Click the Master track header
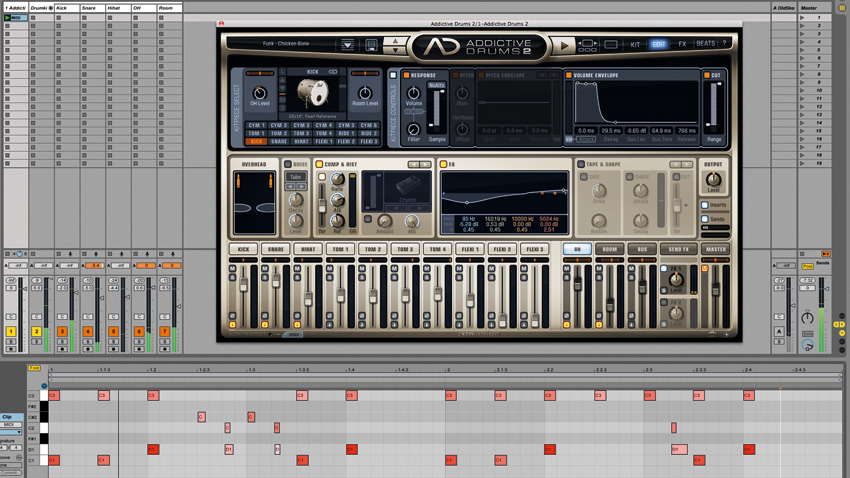Image resolution: width=850 pixels, height=478 pixels. click(813, 8)
